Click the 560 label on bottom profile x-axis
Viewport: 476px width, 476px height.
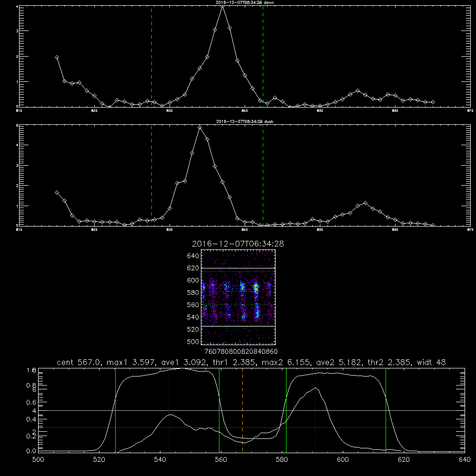[221, 460]
